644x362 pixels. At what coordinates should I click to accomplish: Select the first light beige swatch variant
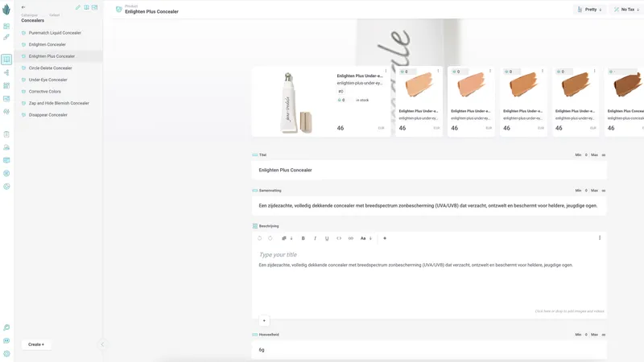[x=419, y=86]
